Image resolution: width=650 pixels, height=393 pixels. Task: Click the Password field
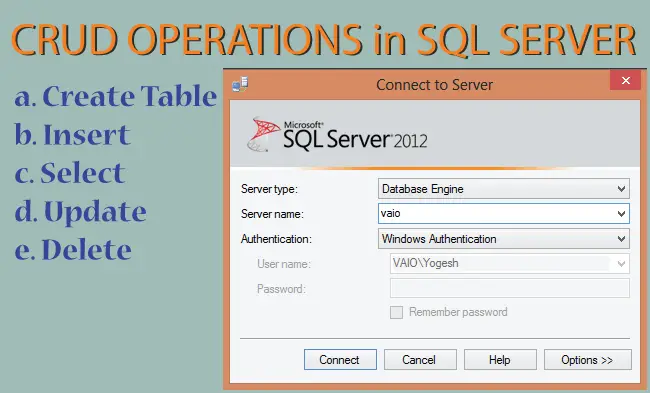509,288
